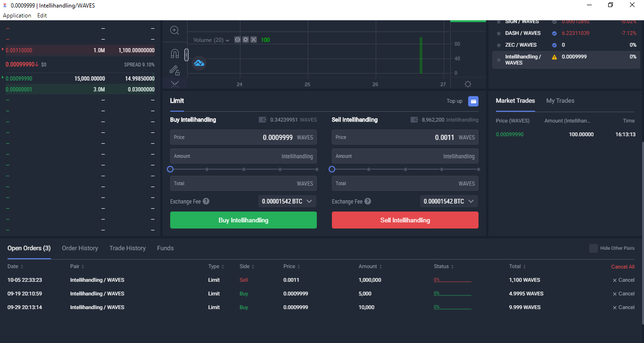Open the Edit menu
Viewport: 644px width, 343px height.
click(42, 16)
